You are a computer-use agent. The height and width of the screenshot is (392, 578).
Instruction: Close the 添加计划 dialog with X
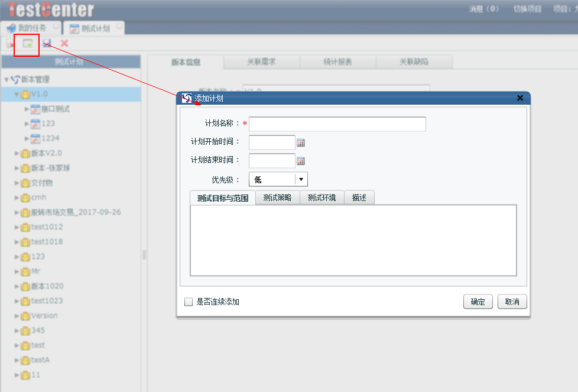click(x=520, y=98)
